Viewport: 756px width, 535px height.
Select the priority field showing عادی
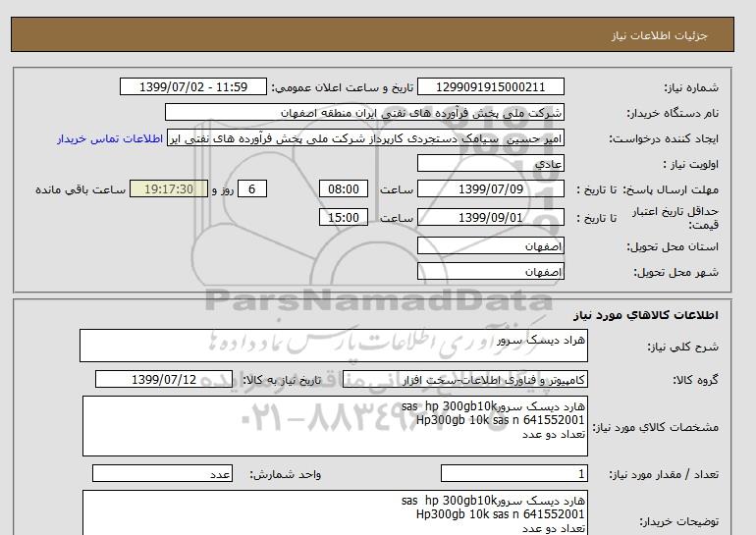pos(490,163)
